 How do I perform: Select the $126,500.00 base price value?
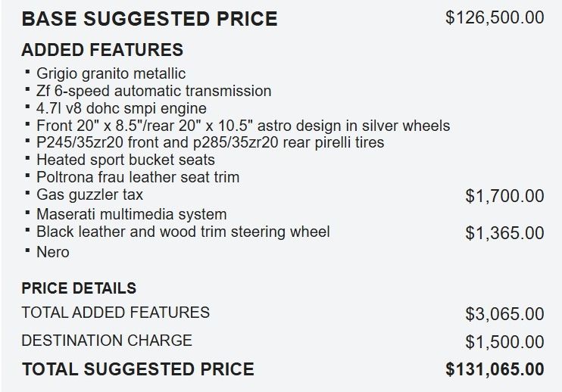[495, 17]
